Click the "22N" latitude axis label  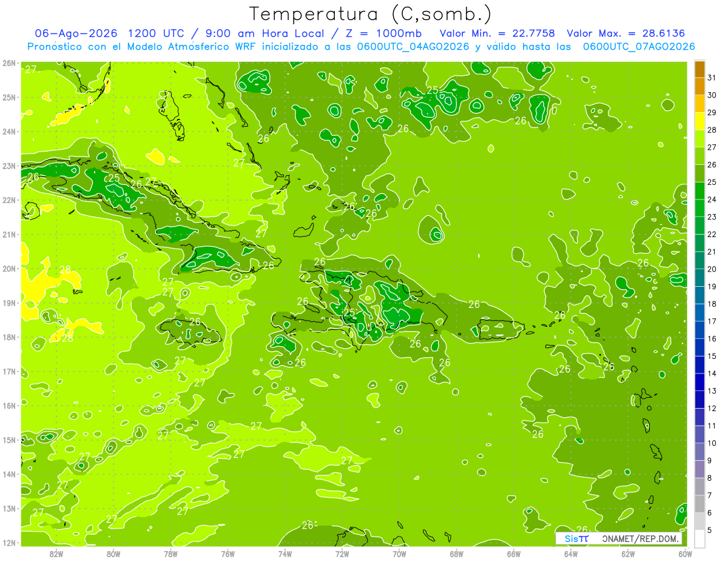(10, 200)
